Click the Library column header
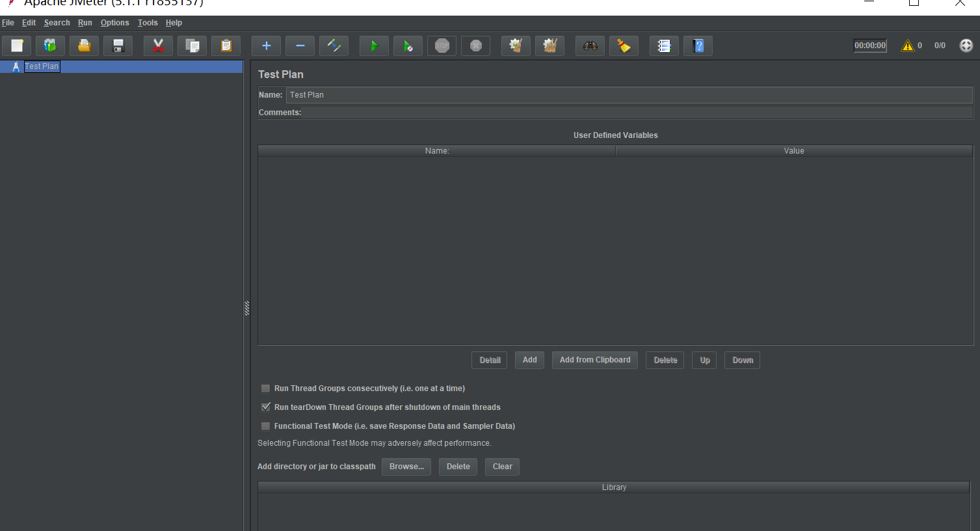980x531 pixels. coord(614,487)
